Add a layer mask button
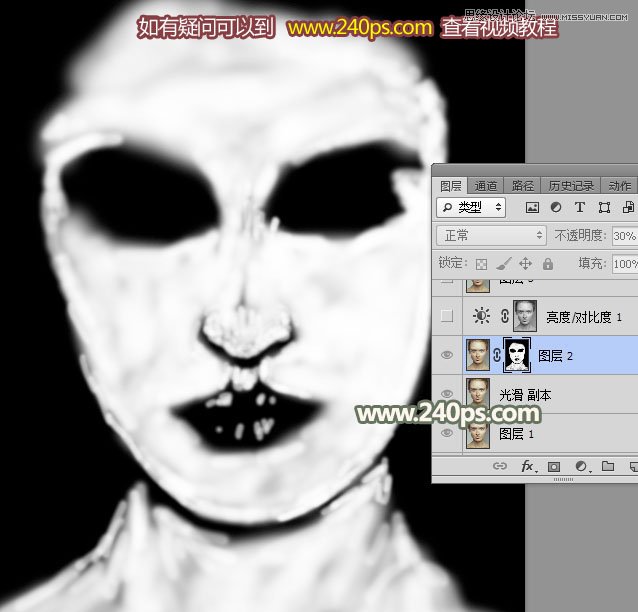 tap(553, 467)
